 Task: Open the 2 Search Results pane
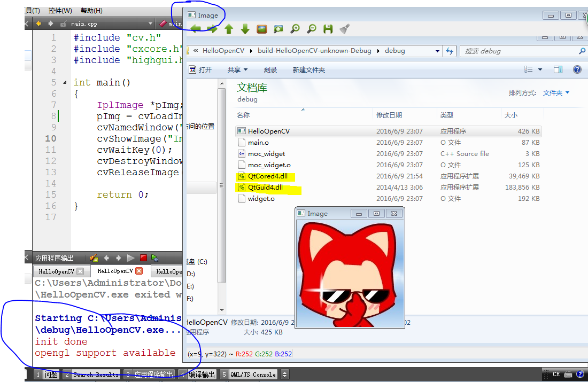coord(91,374)
